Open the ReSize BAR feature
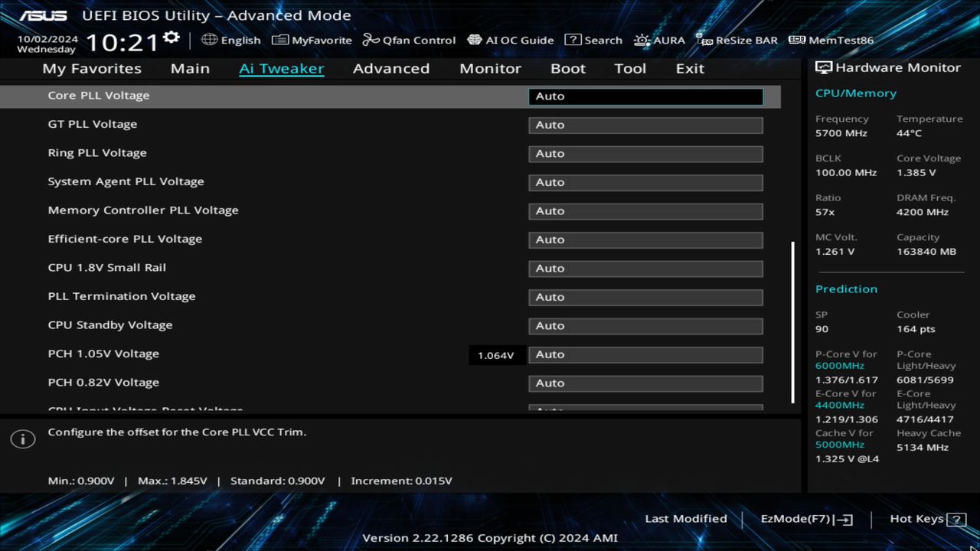Viewport: 980px width, 551px height. tap(737, 40)
